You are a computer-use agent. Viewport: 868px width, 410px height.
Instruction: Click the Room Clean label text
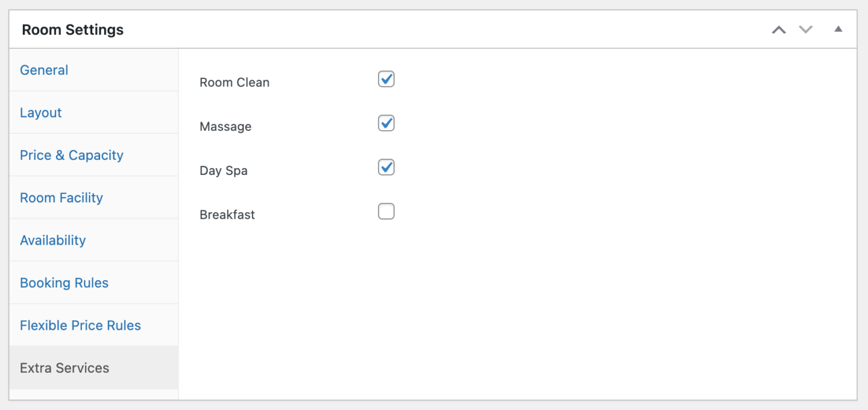[234, 82]
